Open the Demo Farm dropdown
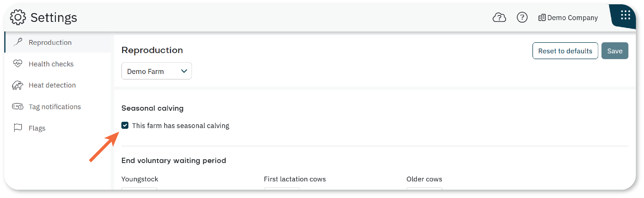 tap(156, 71)
